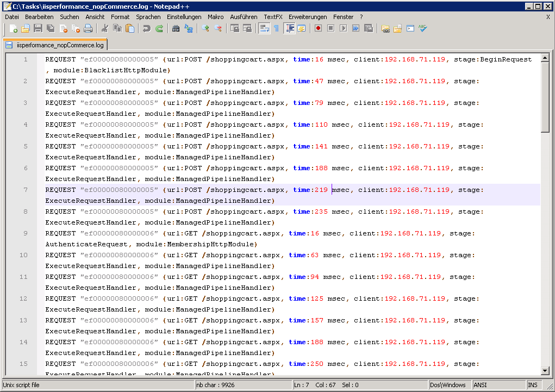
Task: Click the scrollbar down arrow
Action: pyautogui.click(x=545, y=371)
